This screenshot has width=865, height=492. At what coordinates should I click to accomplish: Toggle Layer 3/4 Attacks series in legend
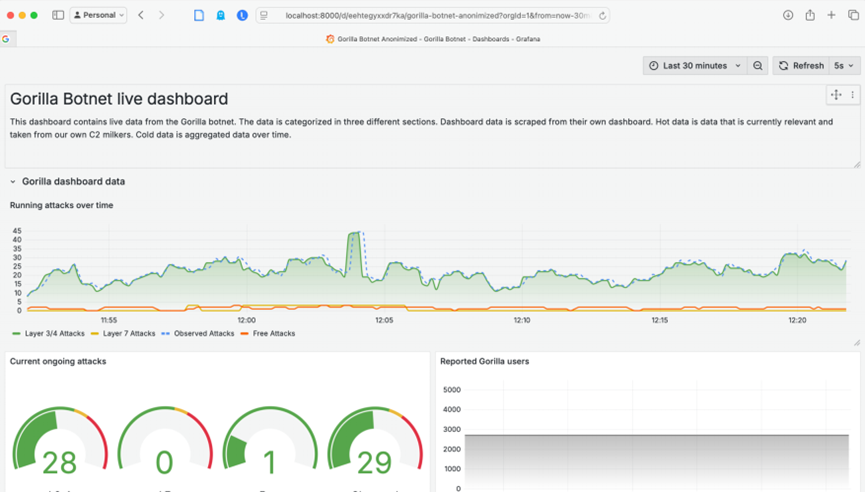click(x=48, y=334)
